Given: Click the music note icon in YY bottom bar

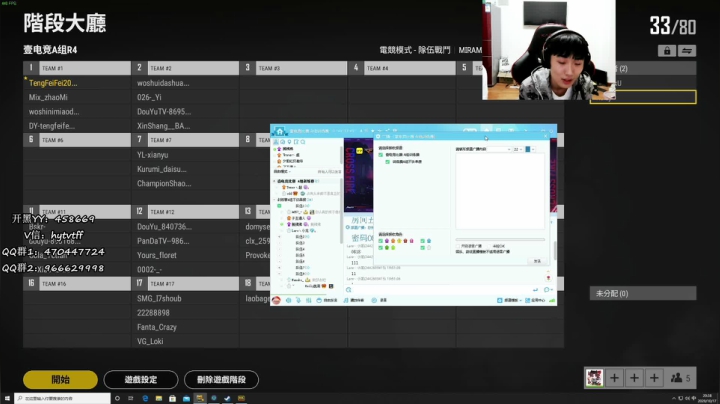Looking at the screenshot, I should tap(346, 300).
